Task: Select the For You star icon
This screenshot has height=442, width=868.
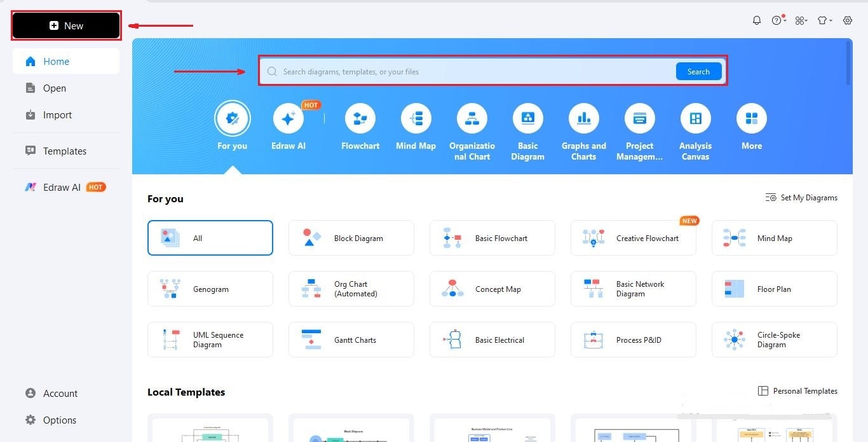Action: tap(233, 118)
